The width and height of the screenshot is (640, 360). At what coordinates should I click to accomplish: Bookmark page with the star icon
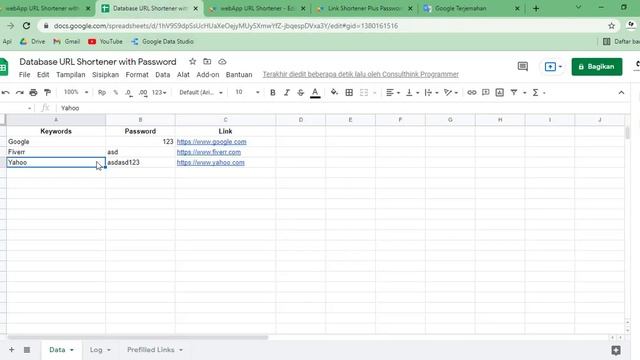tap(611, 26)
